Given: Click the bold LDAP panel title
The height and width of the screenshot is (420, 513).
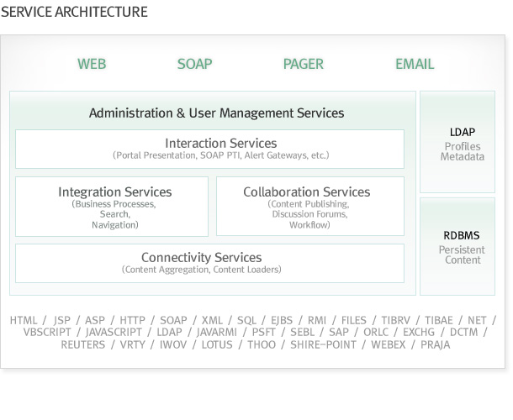Looking at the screenshot, I should tap(463, 132).
